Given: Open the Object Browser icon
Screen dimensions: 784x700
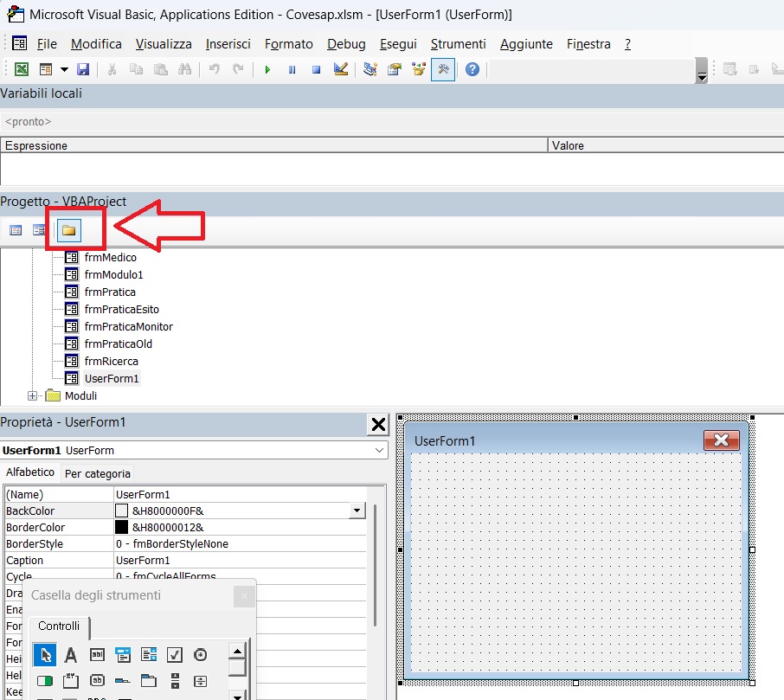Looking at the screenshot, I should tap(420, 69).
